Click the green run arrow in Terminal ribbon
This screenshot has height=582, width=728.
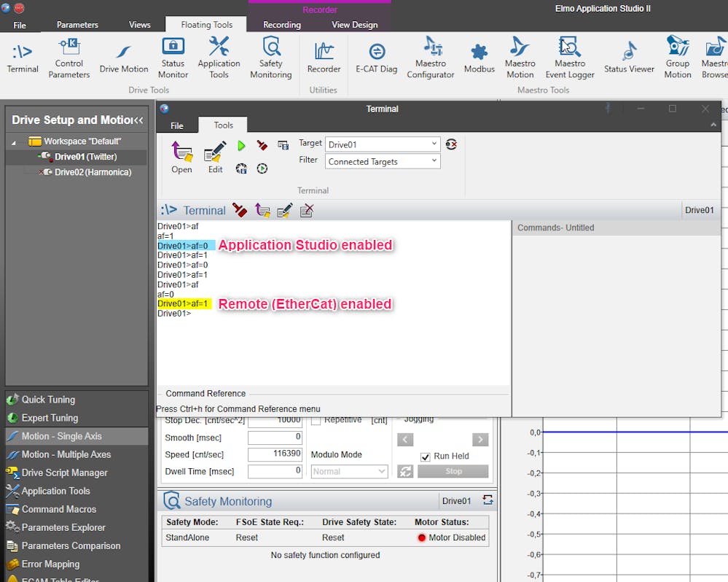(x=241, y=146)
